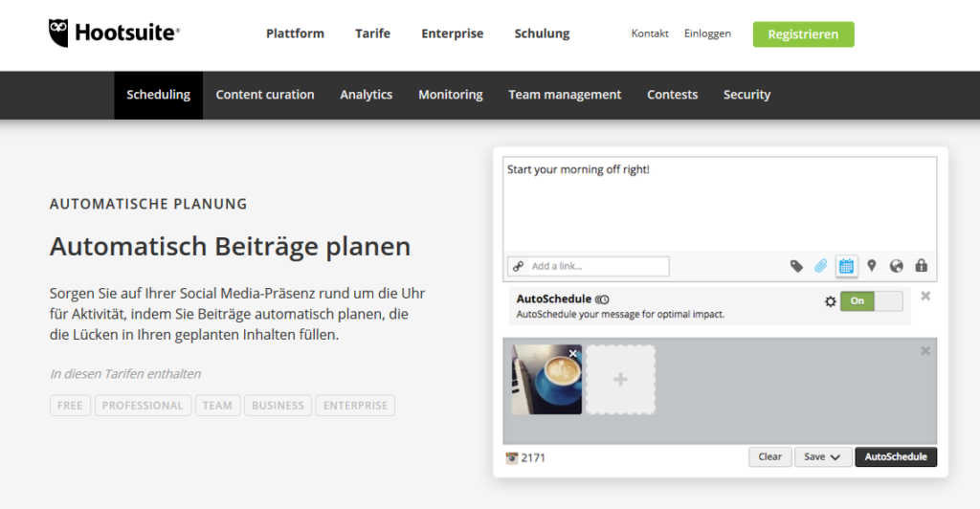Viewport: 980px width, 509px height.
Task: Follow the Kontakt link
Action: 650,33
